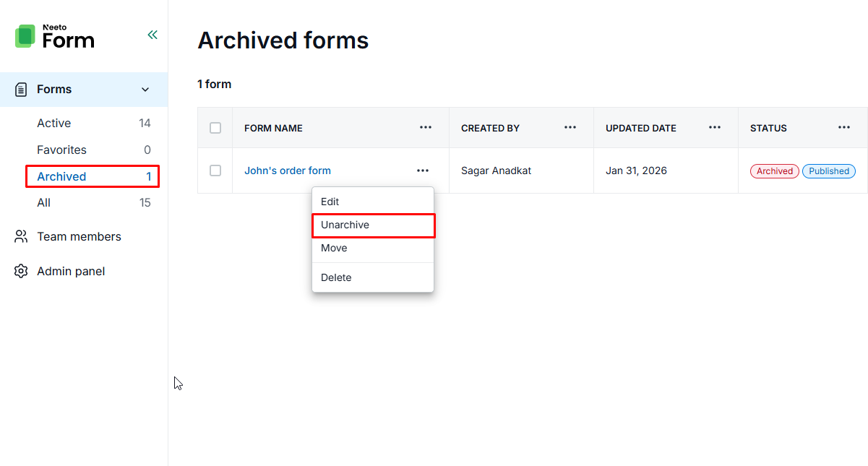Go to Active forms in sidebar
This screenshot has height=466, width=868.
54,124
